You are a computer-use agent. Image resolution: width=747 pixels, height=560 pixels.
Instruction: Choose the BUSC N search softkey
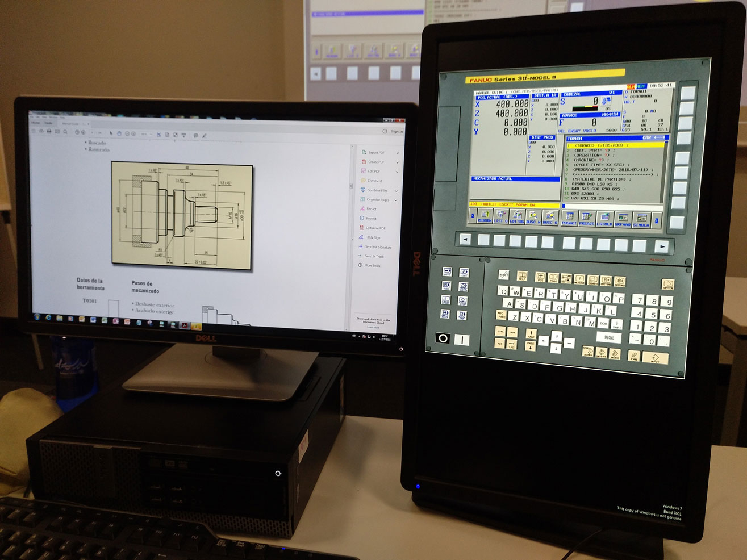coord(533,218)
